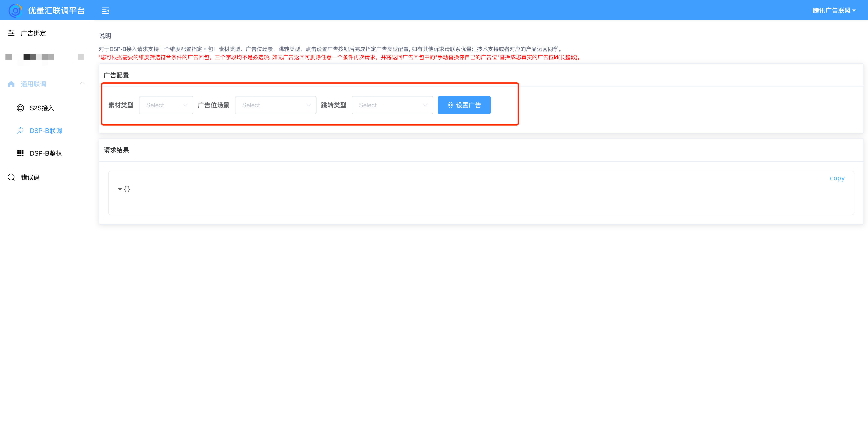Screen dimensions: 868x433
Task: Click the S2S接入 lifebuoy icon
Action: click(x=20, y=108)
